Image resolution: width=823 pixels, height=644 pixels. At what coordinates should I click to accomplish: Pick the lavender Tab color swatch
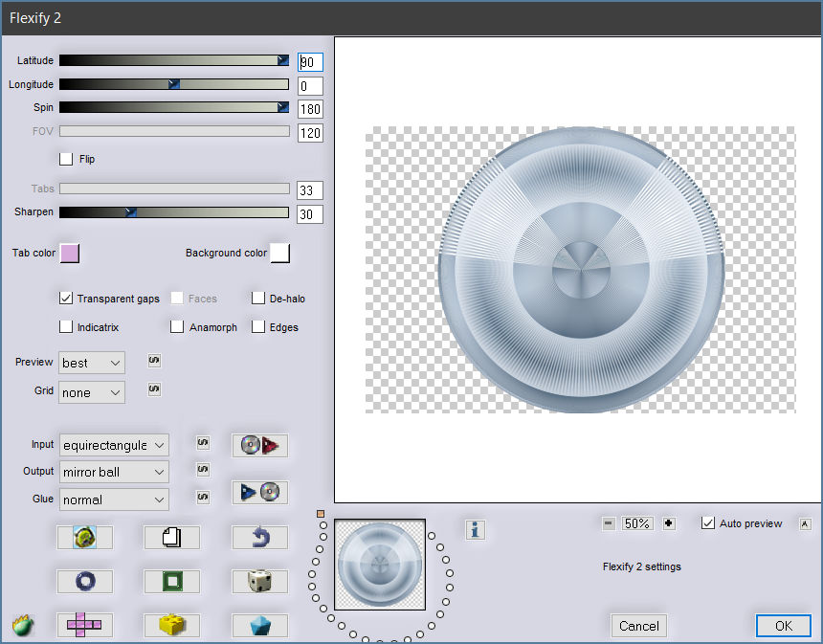[70, 253]
